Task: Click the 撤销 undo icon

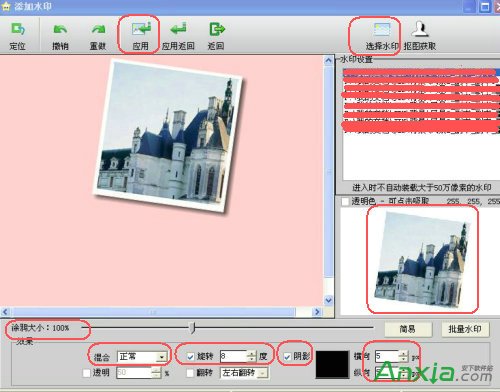Action: (60, 30)
